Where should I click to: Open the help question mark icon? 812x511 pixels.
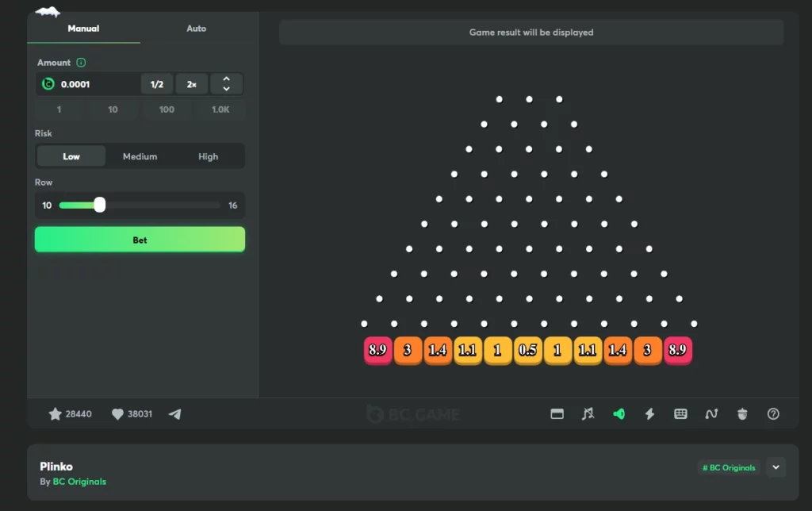[773, 413]
